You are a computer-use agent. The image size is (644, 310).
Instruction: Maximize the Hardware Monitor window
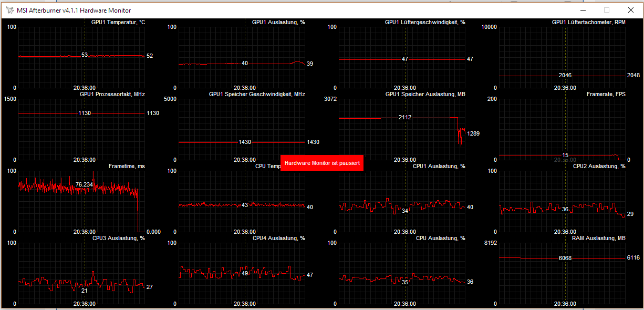[x=607, y=10]
